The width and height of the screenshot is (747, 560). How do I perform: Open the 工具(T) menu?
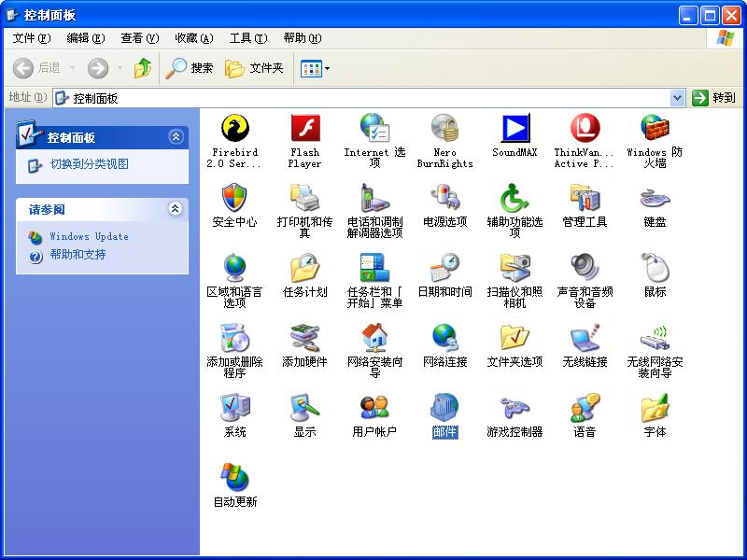[x=248, y=38]
